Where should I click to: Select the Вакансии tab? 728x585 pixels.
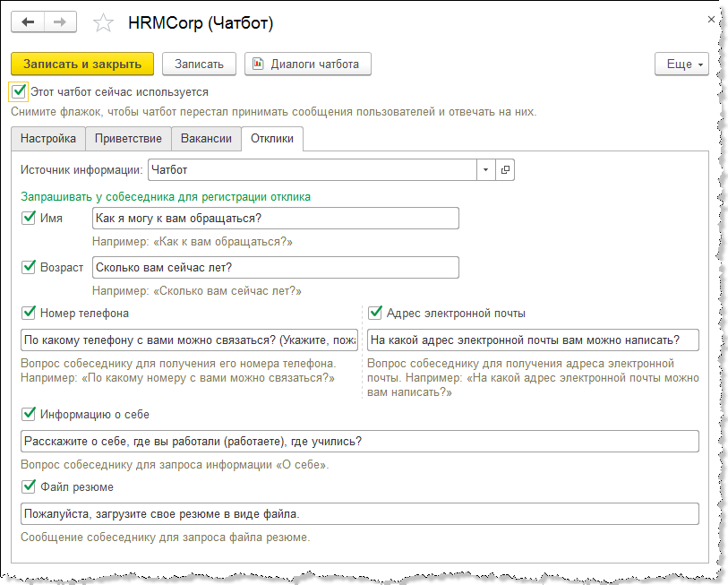coord(206,139)
